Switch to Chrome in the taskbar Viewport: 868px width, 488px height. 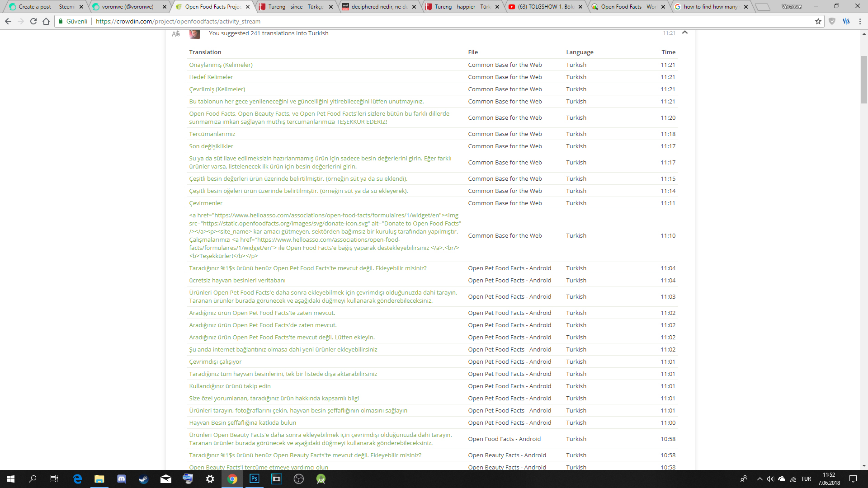(x=232, y=479)
